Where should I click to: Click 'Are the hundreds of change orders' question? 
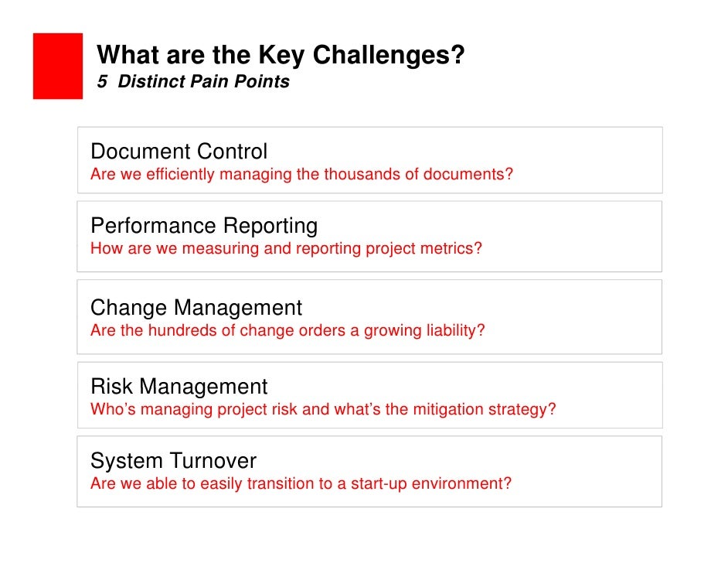coord(287,330)
